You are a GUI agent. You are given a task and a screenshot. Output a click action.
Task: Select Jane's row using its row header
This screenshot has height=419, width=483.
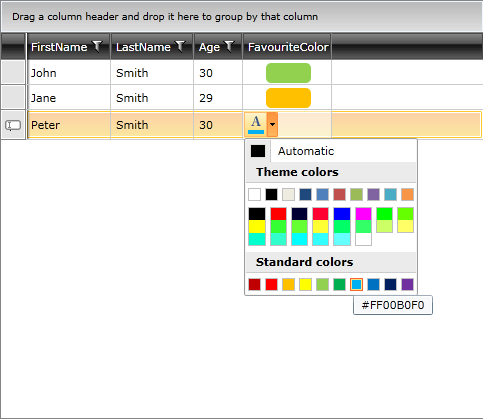[13, 97]
